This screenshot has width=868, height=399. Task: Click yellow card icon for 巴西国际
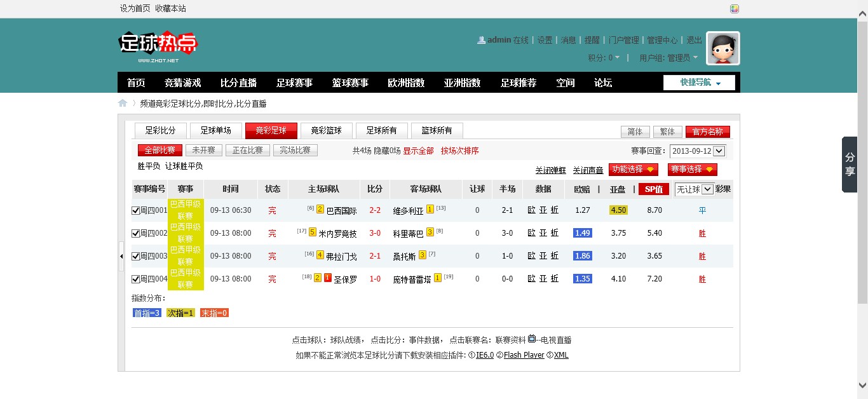[320, 209]
